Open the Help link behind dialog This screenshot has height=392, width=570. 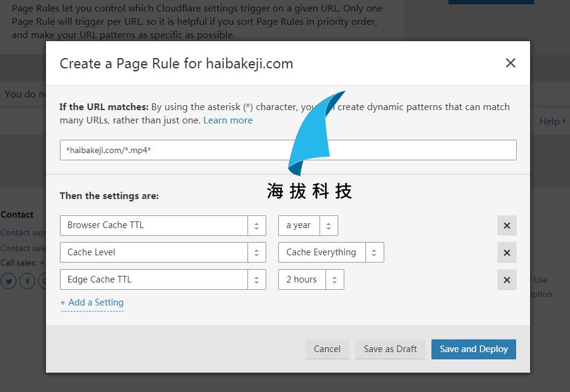(x=552, y=122)
